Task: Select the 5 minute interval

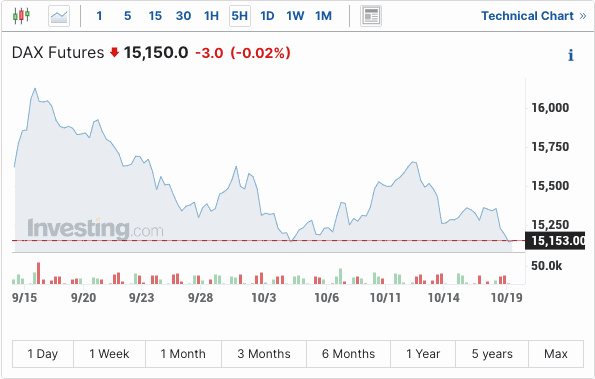Action: click(128, 16)
